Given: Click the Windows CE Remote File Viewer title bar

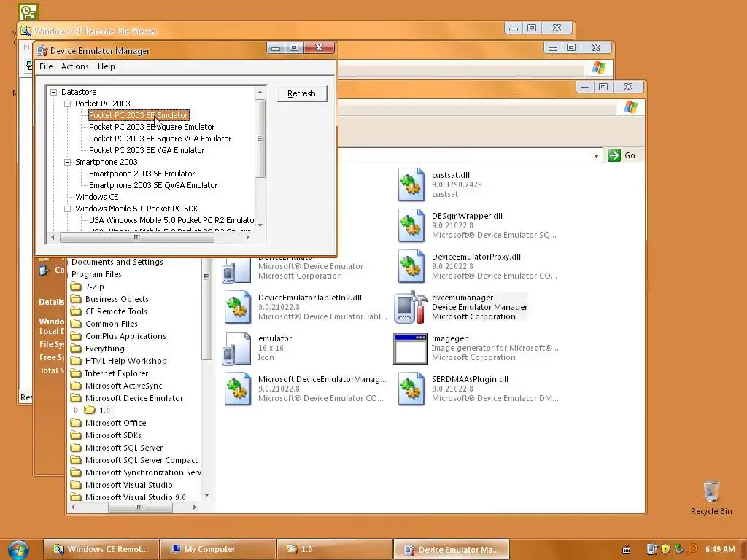Looking at the screenshot, I should pyautogui.click(x=260, y=31).
